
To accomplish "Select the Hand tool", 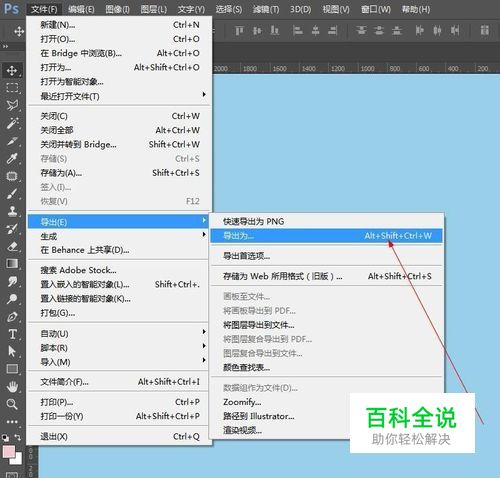I will 12,387.
